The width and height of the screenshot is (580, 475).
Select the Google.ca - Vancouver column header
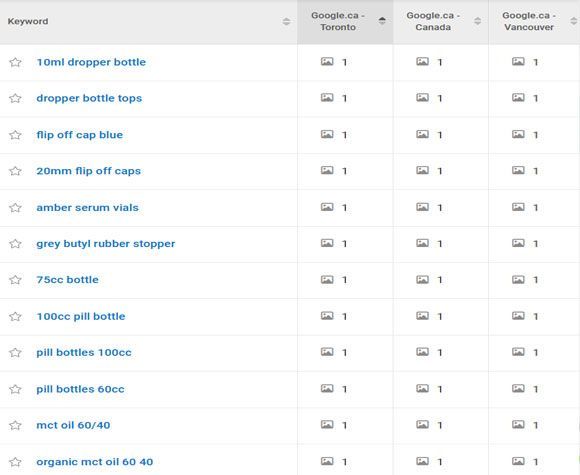pos(529,21)
